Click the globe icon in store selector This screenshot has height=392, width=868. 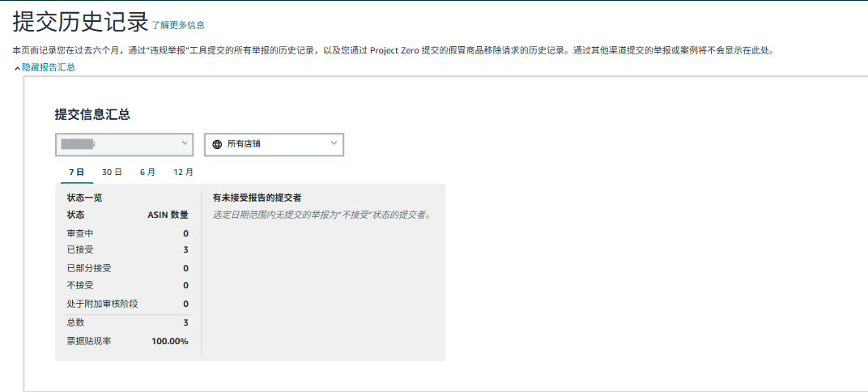coord(217,144)
